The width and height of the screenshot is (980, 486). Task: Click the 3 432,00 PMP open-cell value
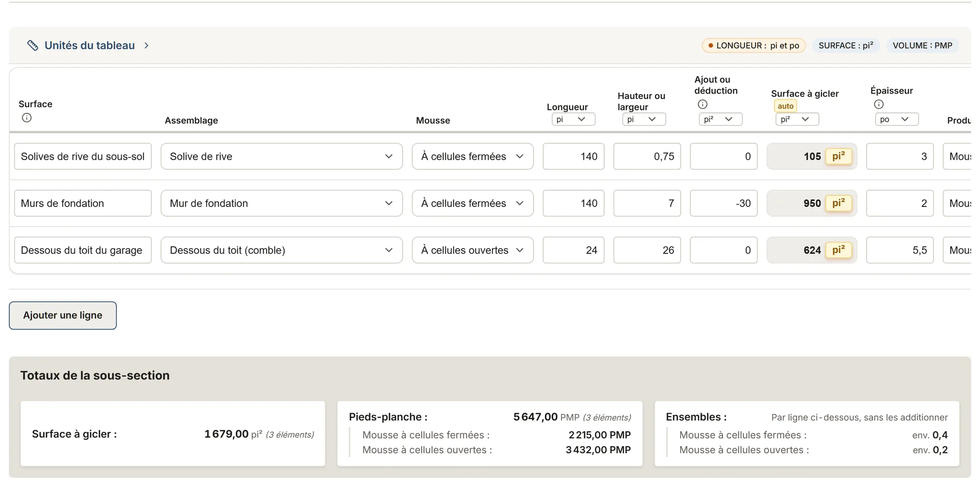(x=598, y=450)
